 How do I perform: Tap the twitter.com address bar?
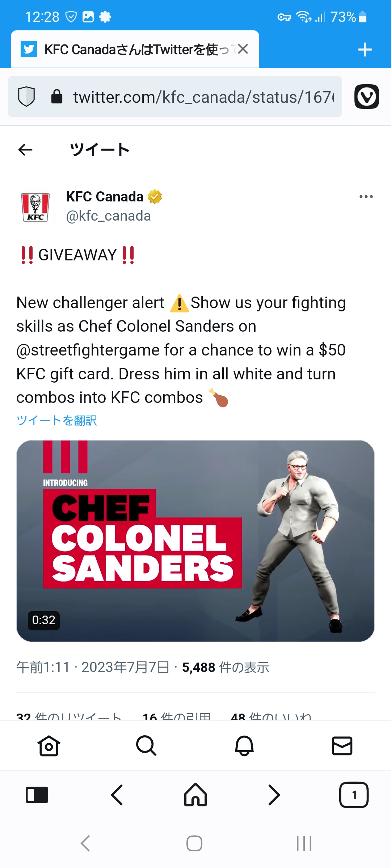pos(175,97)
